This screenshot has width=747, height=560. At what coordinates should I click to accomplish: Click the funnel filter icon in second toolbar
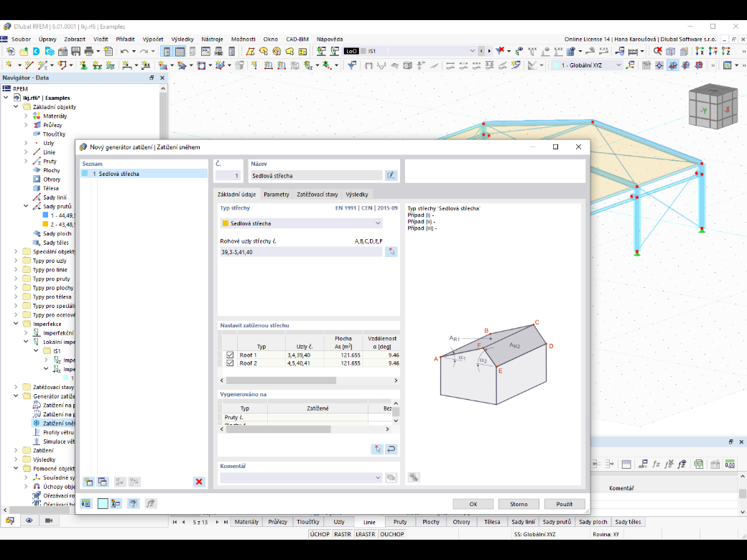[x=352, y=65]
